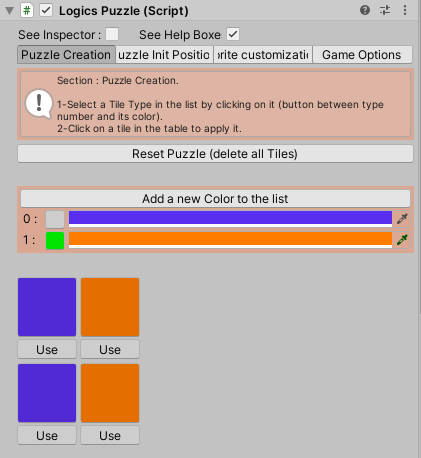Open the purple color field for type 0
421x458 pixels.
(230, 219)
